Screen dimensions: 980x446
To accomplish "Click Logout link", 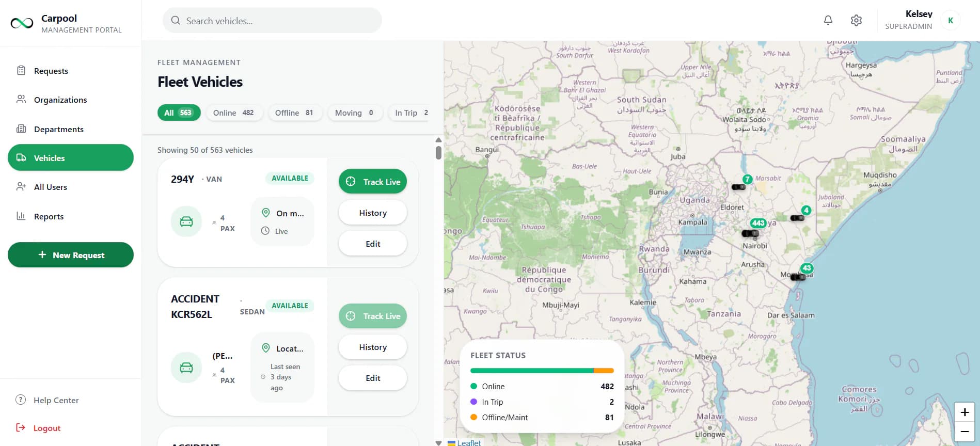I will (x=47, y=428).
